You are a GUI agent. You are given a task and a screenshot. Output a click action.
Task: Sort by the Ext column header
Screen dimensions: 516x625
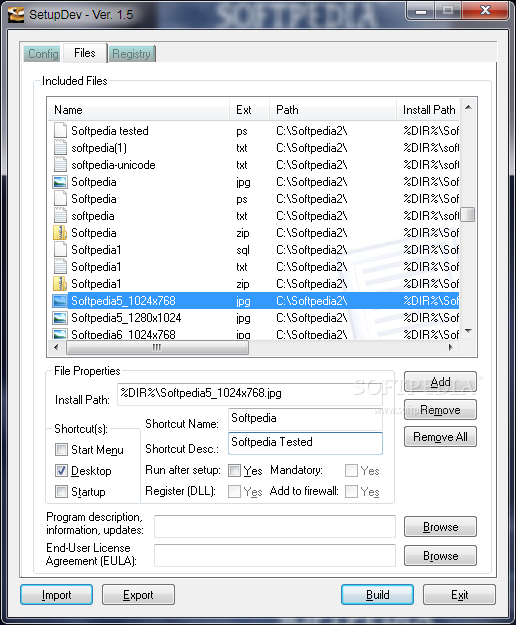249,110
